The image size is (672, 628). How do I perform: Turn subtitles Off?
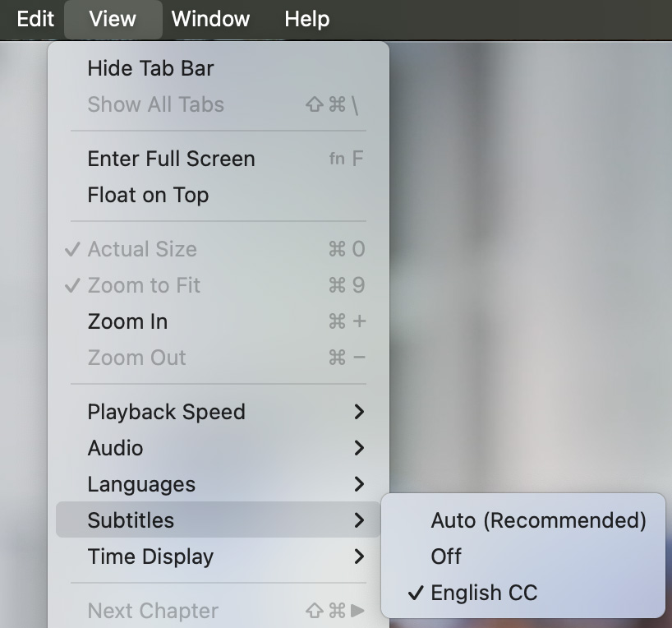point(446,556)
